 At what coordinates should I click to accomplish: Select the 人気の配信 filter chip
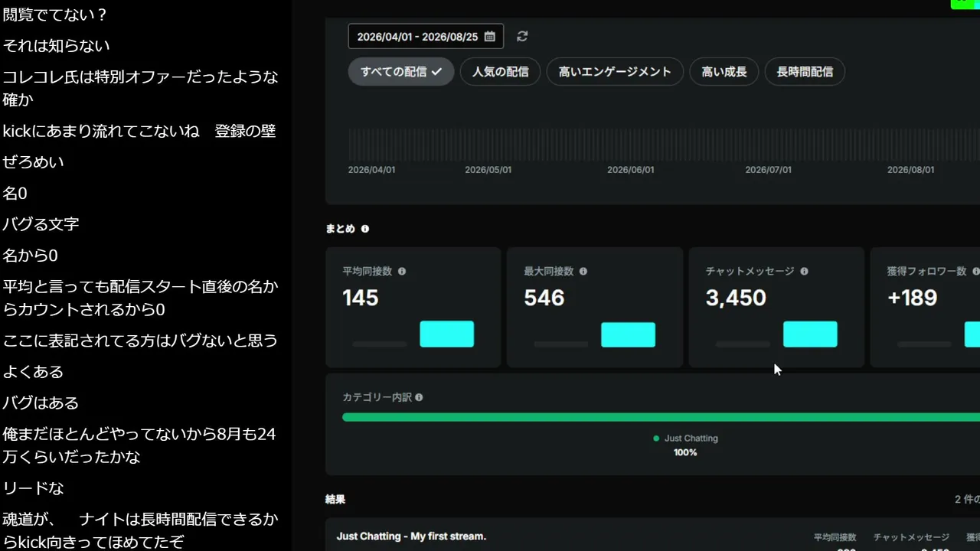[500, 72]
